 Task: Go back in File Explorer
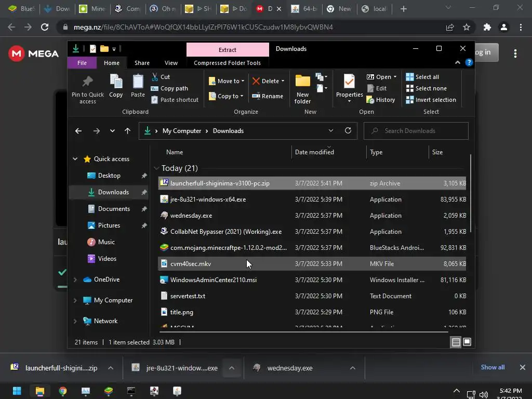coord(78,131)
